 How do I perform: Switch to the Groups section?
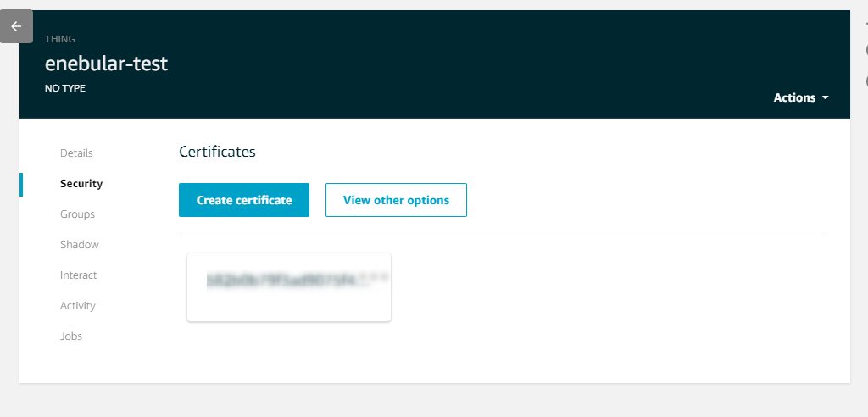click(77, 214)
